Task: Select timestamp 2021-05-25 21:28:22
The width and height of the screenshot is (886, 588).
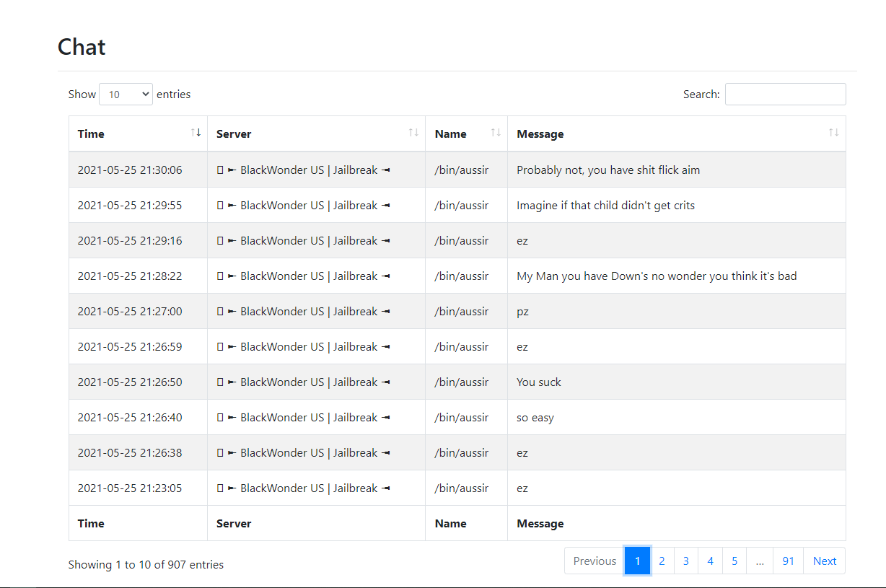Action: pyautogui.click(x=130, y=276)
